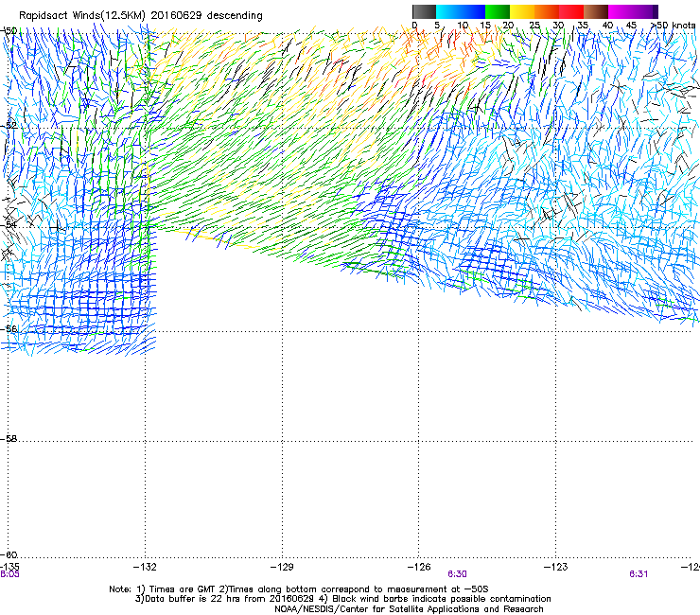
Task: Click the '40' label under the color scale
Action: pos(607,26)
